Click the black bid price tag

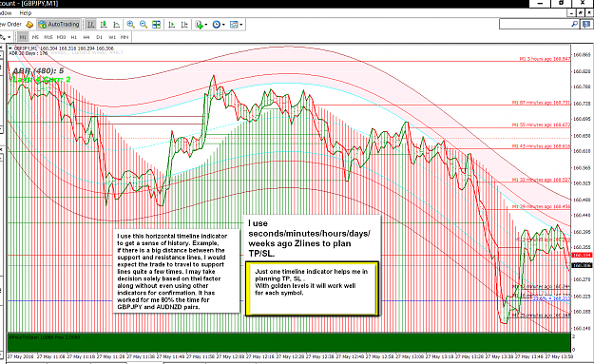tap(582, 265)
